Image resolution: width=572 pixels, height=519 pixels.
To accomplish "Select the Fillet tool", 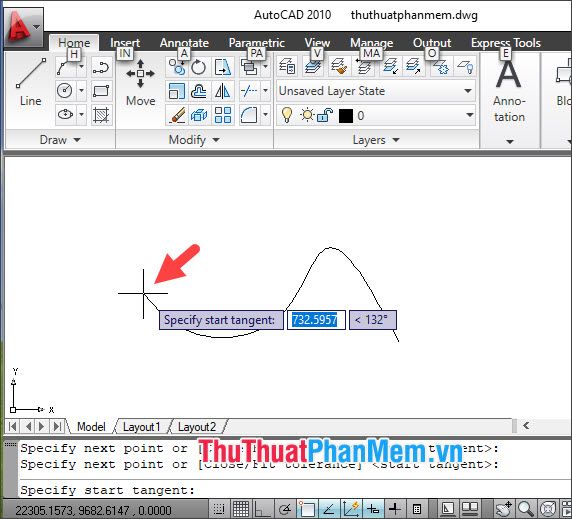I will [249, 115].
